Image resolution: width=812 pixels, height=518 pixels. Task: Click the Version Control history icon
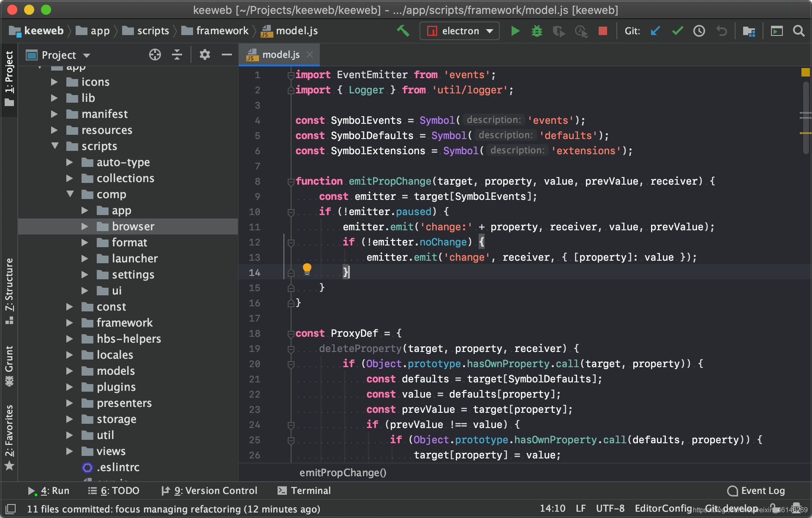[698, 31]
